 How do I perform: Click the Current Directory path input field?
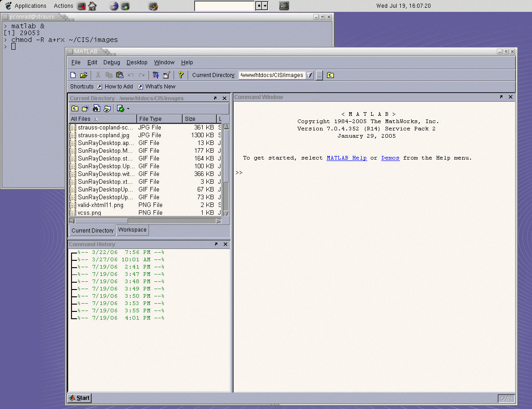point(272,75)
